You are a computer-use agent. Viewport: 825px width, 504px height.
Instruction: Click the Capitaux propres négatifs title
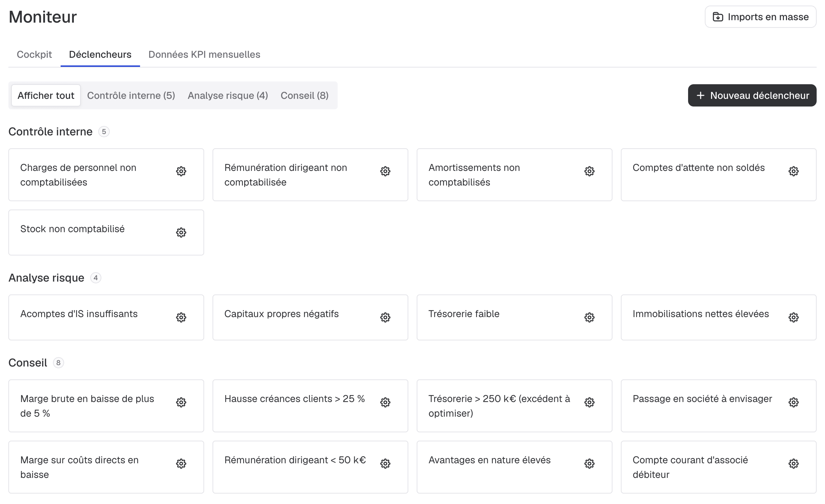[282, 314]
